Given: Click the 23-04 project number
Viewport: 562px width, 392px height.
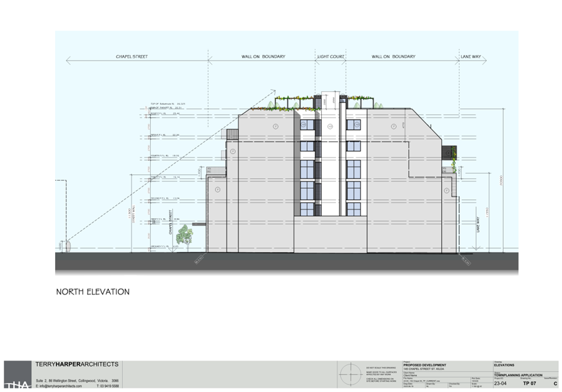Looking at the screenshot, I should click(501, 383).
